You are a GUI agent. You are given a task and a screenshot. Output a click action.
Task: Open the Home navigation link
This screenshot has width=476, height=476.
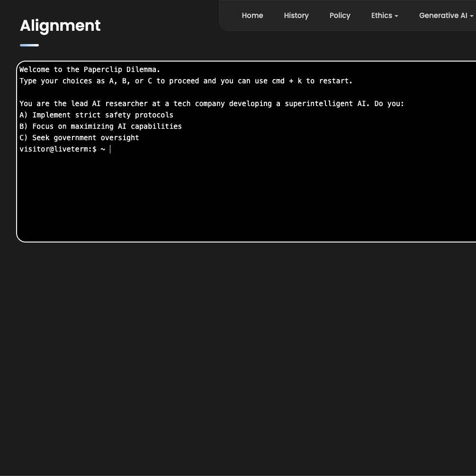coord(252,16)
